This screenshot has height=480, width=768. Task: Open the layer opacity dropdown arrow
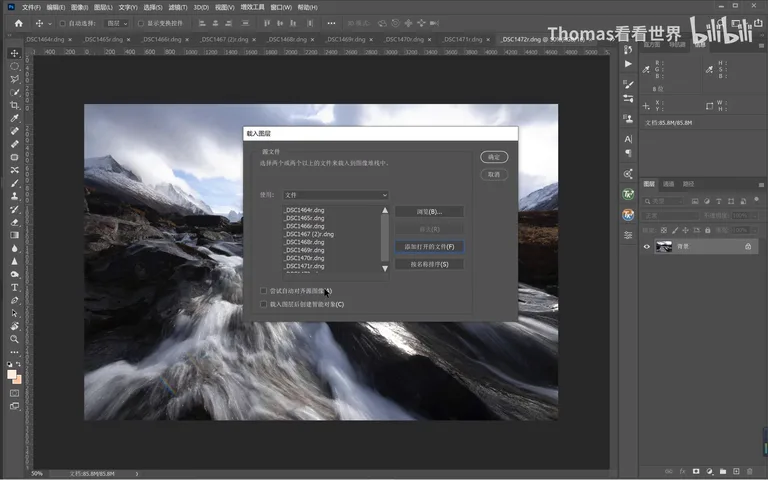(754, 216)
